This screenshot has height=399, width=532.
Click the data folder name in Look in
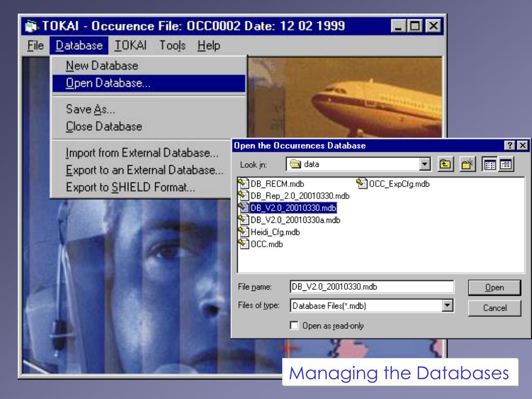pyautogui.click(x=312, y=164)
